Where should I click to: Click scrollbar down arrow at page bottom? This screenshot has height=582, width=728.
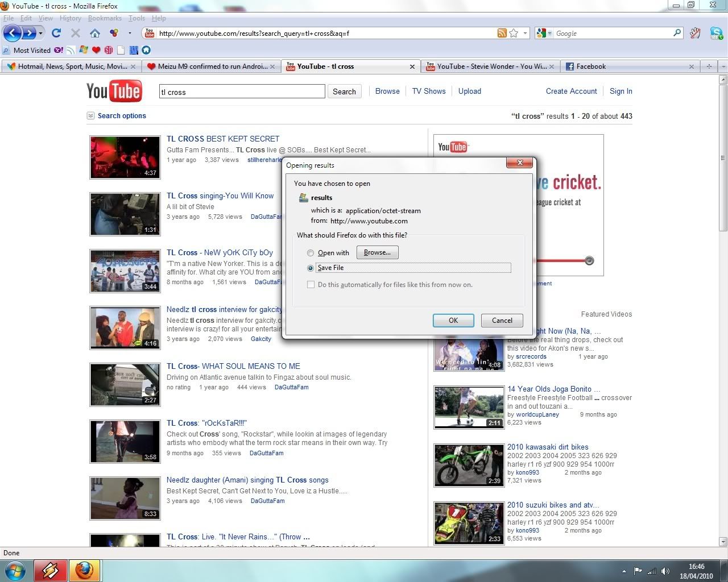(x=723, y=542)
